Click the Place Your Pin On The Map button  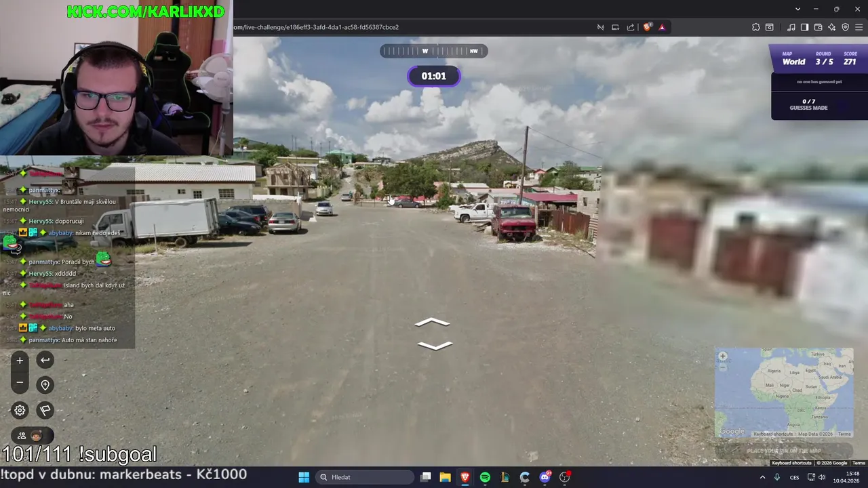784,451
